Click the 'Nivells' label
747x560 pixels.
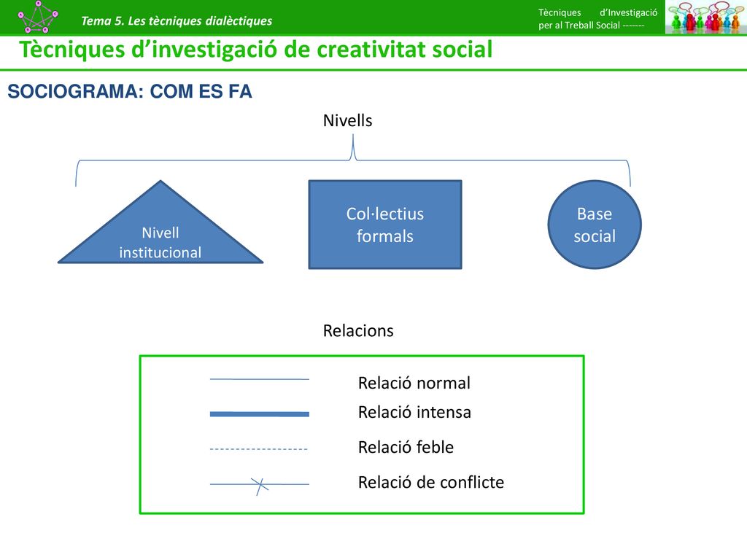347,120
